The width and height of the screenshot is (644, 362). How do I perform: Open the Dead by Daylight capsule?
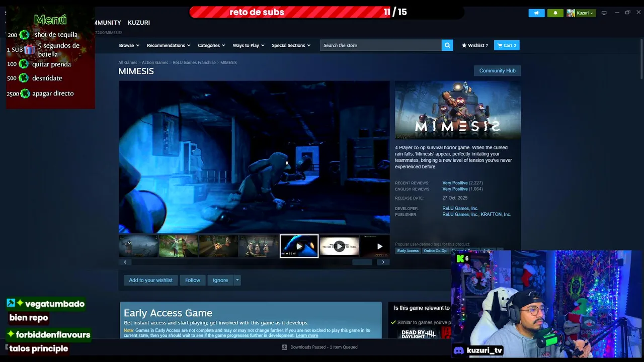[x=419, y=334]
